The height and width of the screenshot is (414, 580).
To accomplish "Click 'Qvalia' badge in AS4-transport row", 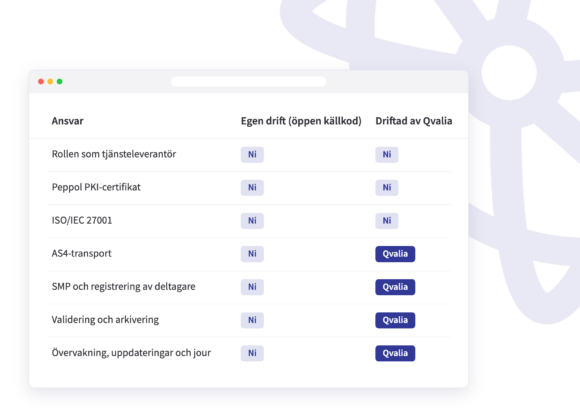I will [395, 254].
